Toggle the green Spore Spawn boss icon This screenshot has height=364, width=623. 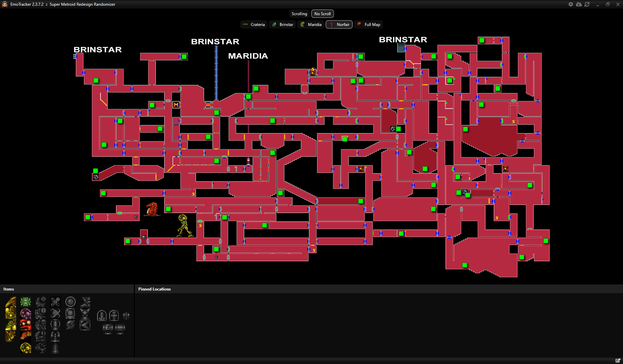(26, 302)
